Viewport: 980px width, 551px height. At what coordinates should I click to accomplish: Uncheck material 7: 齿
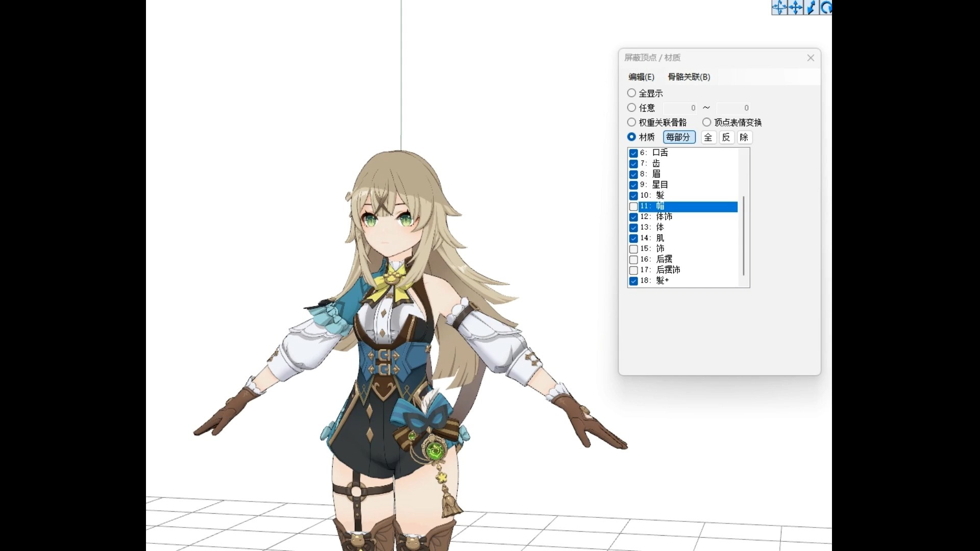click(x=633, y=164)
